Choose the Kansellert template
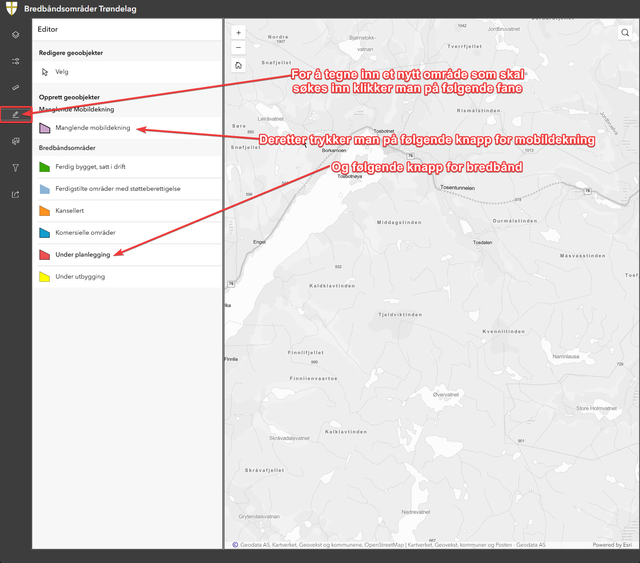 tap(127, 211)
